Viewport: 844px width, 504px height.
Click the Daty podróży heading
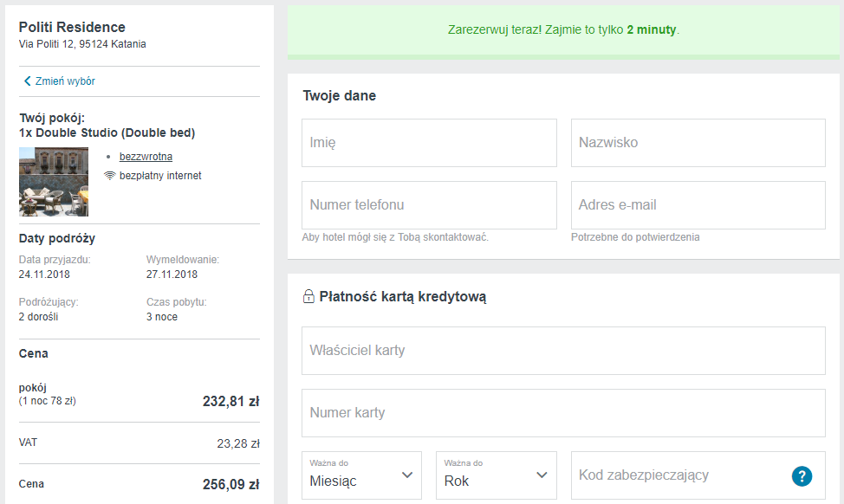pyautogui.click(x=57, y=238)
